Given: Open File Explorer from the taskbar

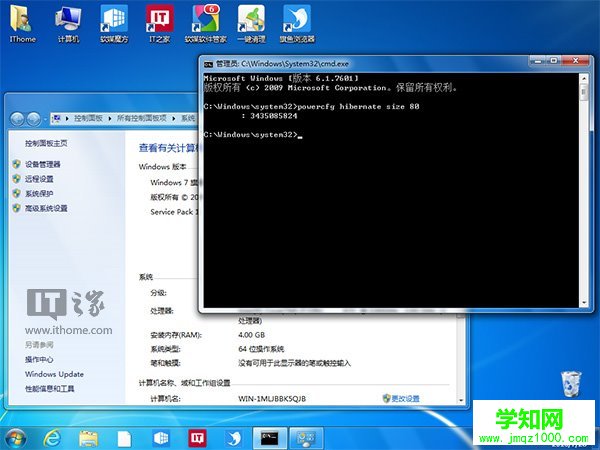Looking at the screenshot, I should 88,439.
